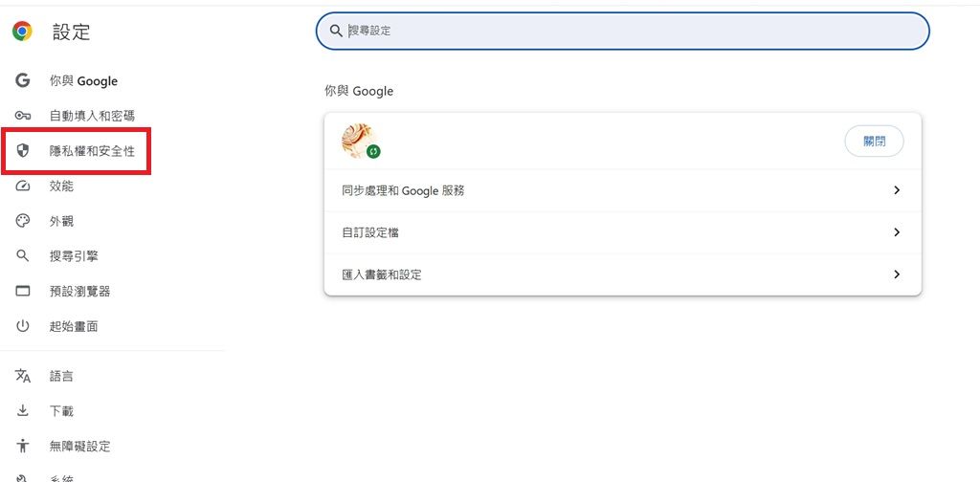Image resolution: width=980 pixels, height=482 pixels.
Task: Click the browser window icon for 預設瀏覽器
Action: pyautogui.click(x=23, y=291)
